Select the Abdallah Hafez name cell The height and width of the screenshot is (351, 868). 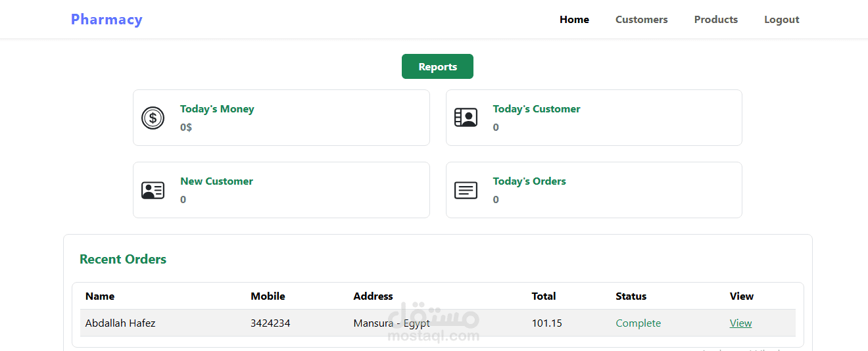120,323
